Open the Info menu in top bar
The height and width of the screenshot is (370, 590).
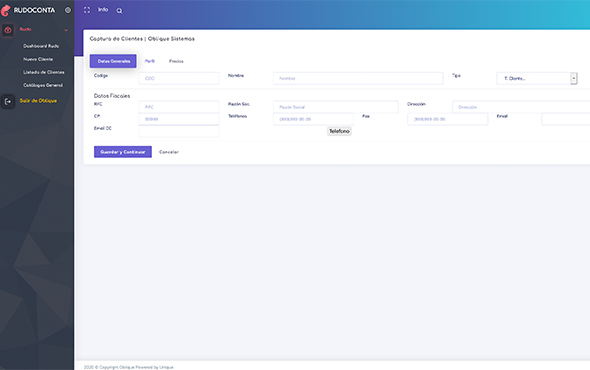pyautogui.click(x=103, y=10)
